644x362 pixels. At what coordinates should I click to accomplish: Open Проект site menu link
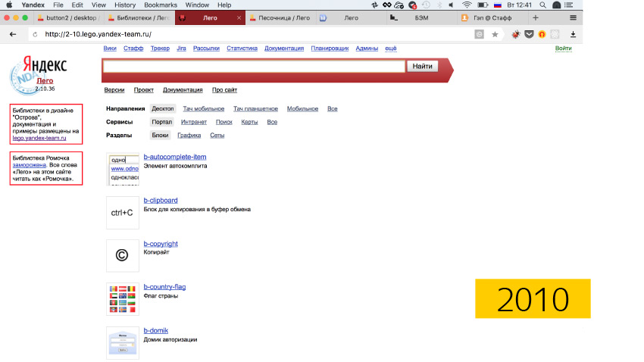point(144,90)
